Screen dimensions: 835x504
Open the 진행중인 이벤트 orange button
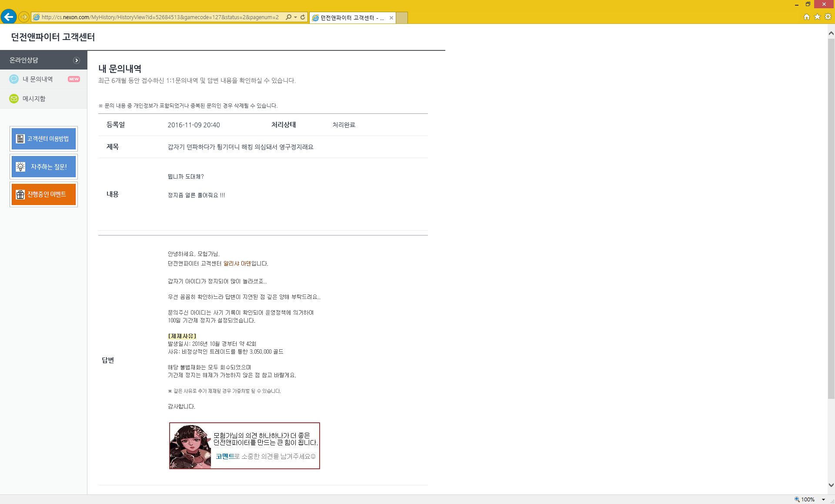tap(43, 194)
